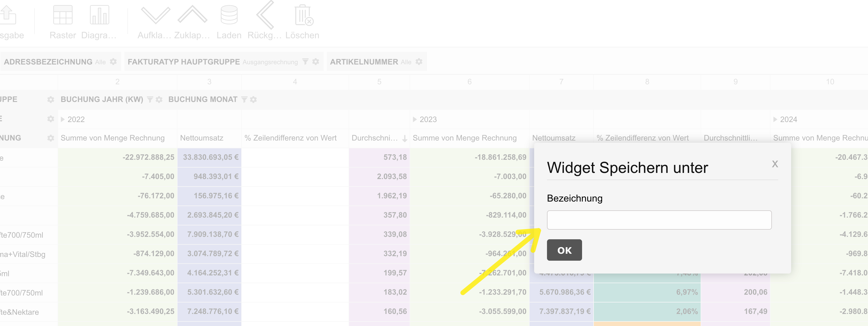Expand the 2024 year column group
The width and height of the screenshot is (868, 326).
tap(775, 119)
